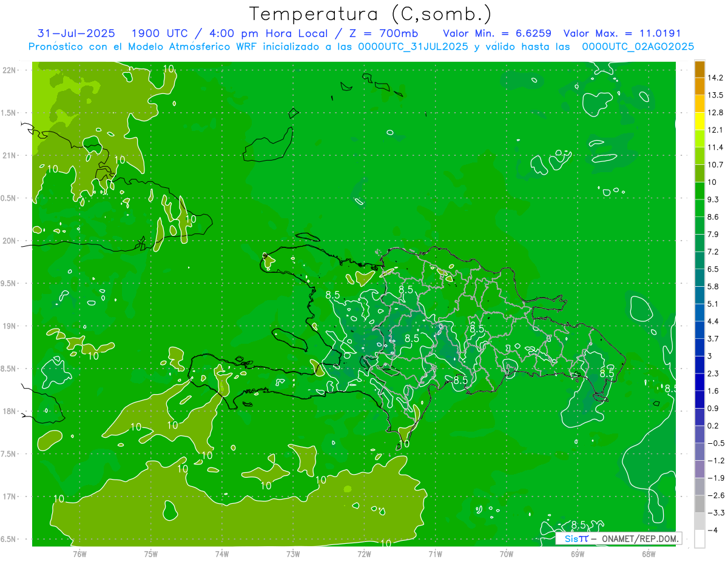Pick the olive-green swatch between 10.7 and 10
This screenshot has width=728, height=562.
click(x=699, y=173)
